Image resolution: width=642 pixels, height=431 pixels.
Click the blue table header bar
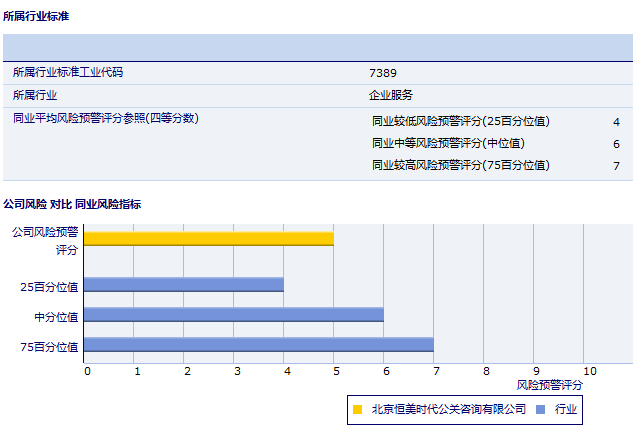tap(318, 48)
